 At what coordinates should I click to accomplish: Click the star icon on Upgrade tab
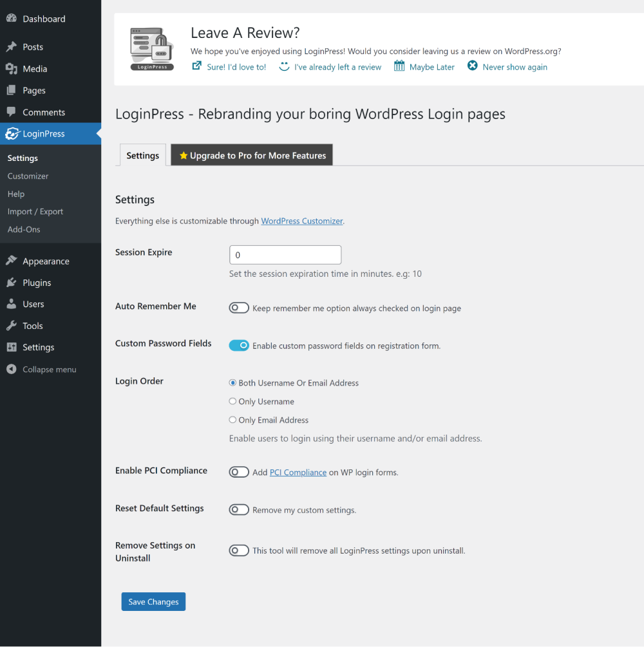[184, 156]
